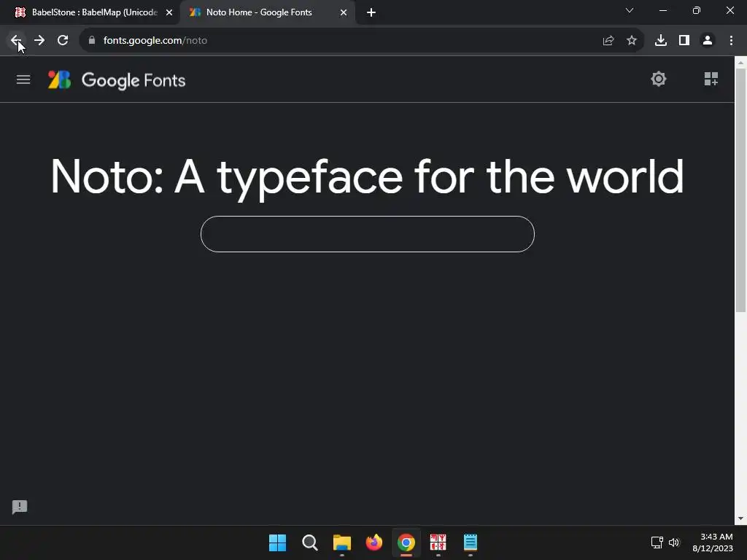Open File Explorer from taskbar
The width and height of the screenshot is (747, 560).
tap(341, 542)
